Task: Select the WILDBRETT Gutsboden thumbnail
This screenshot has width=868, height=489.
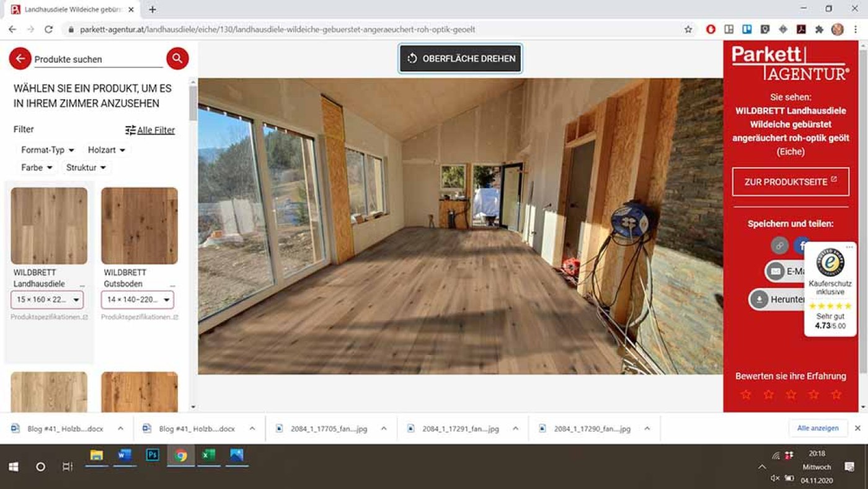Action: [x=139, y=226]
